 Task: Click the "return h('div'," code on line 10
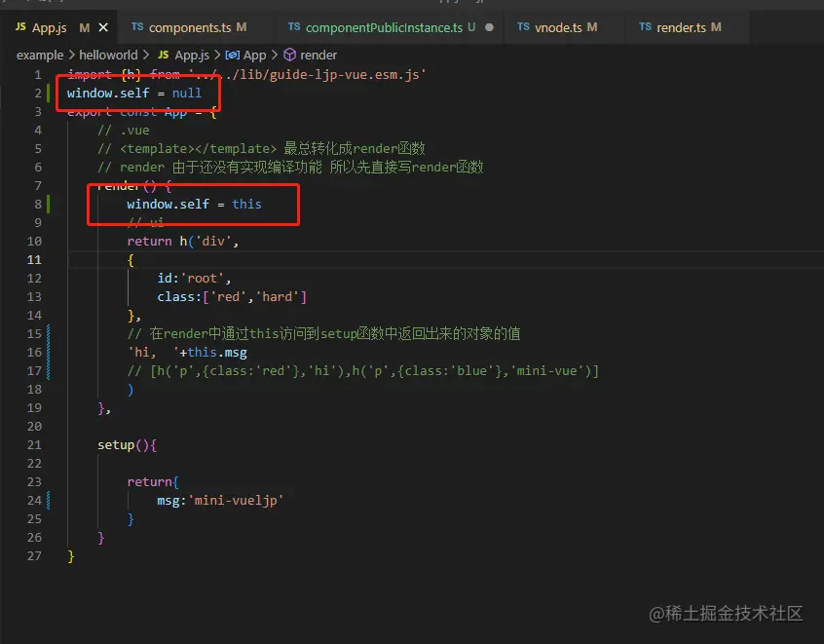click(183, 242)
